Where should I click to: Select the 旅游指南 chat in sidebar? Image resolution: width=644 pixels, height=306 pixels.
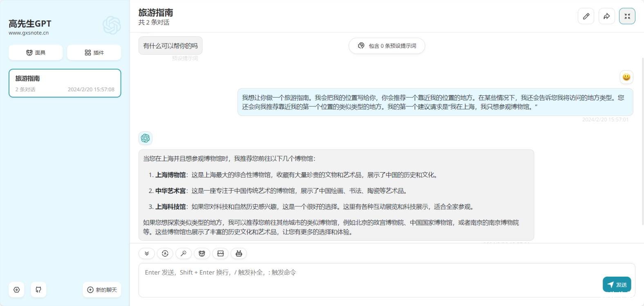pos(65,83)
